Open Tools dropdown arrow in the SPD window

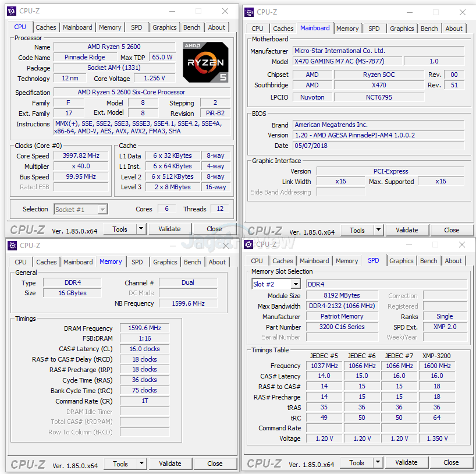click(378, 463)
